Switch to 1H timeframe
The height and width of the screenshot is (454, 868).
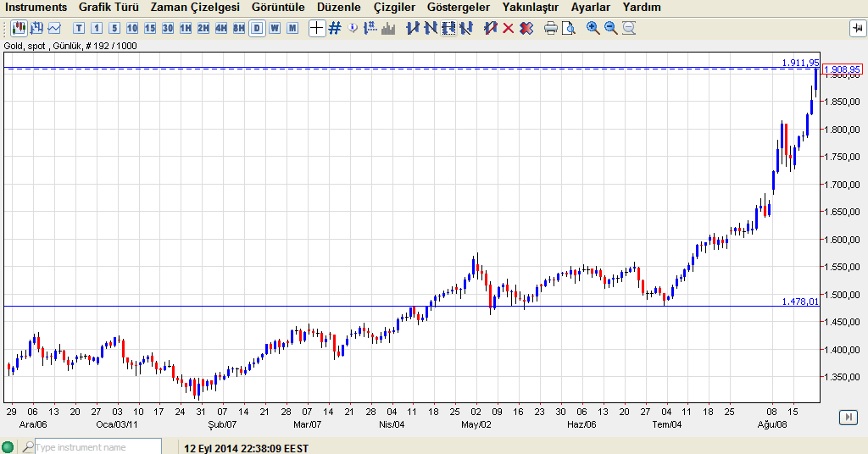click(x=186, y=28)
